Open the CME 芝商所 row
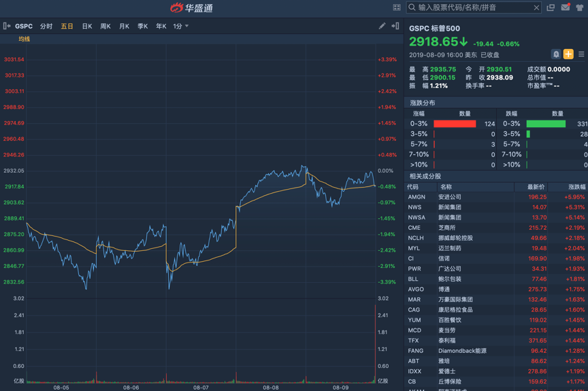 tap(496, 228)
